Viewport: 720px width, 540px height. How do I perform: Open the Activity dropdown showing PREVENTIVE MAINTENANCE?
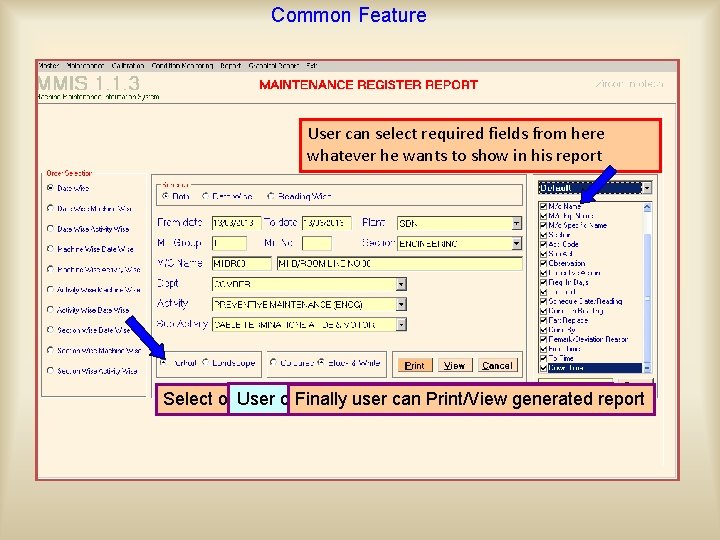(401, 304)
